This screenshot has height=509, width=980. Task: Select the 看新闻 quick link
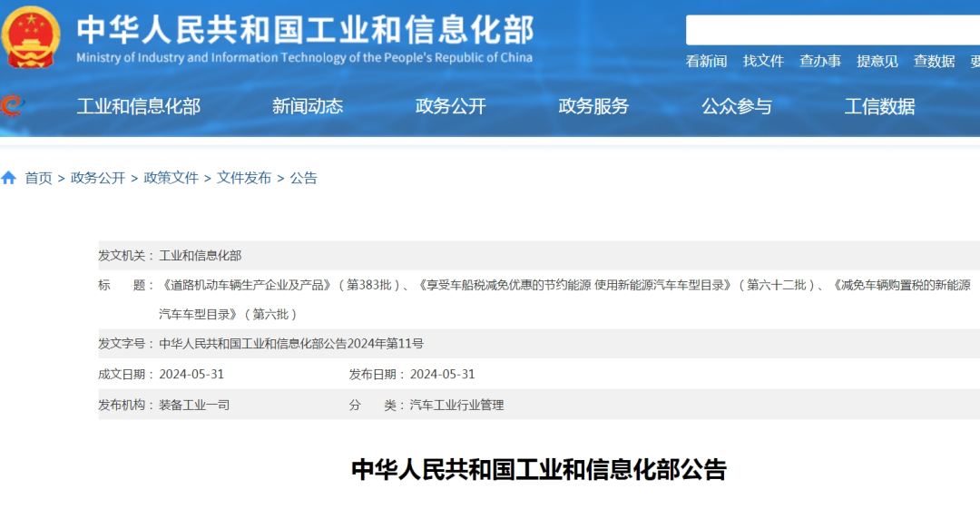pyautogui.click(x=706, y=62)
